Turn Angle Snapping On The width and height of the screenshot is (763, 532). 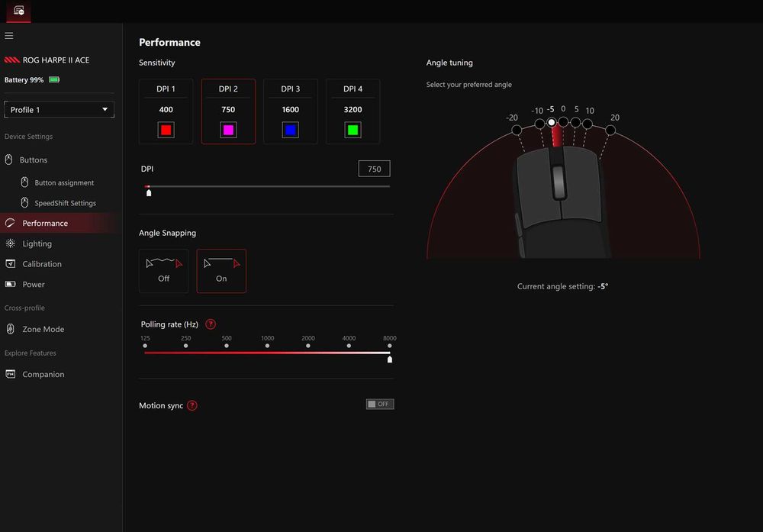click(x=221, y=271)
